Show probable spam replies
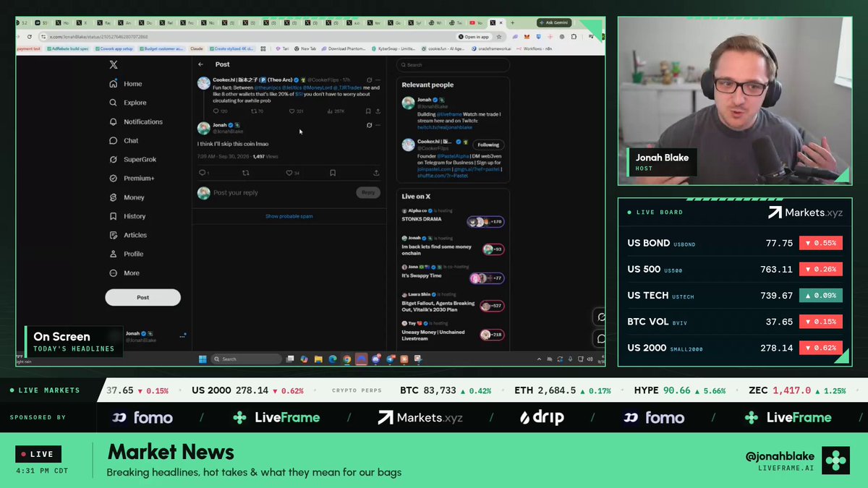 click(x=289, y=216)
